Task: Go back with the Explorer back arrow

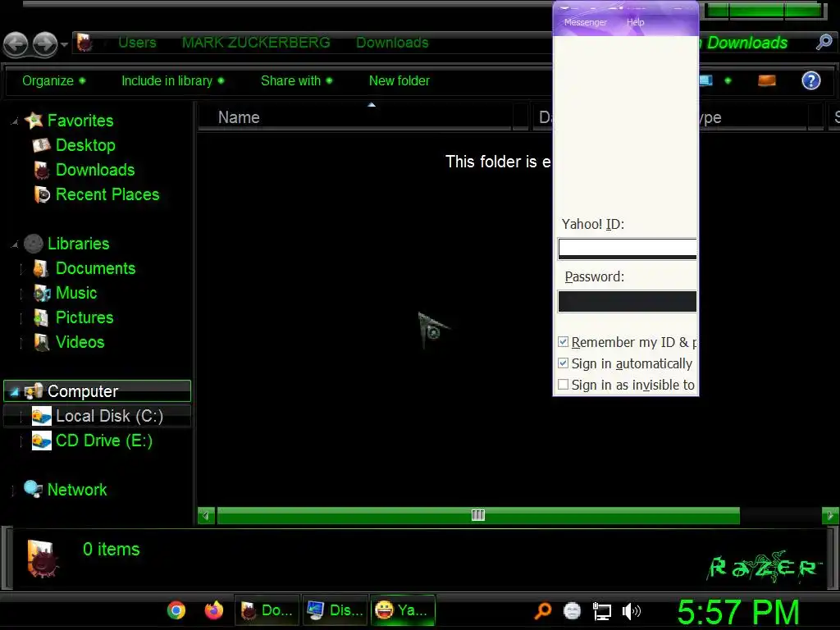Action: tap(16, 44)
